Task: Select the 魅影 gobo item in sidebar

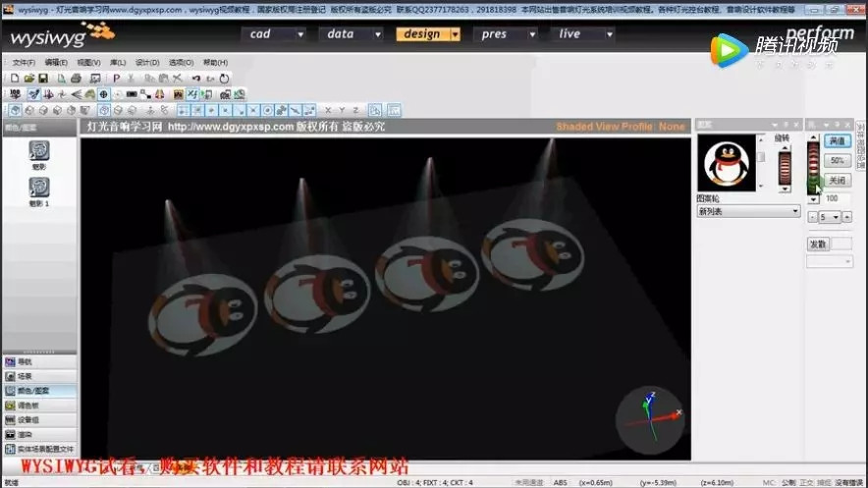Action: pyautogui.click(x=38, y=154)
